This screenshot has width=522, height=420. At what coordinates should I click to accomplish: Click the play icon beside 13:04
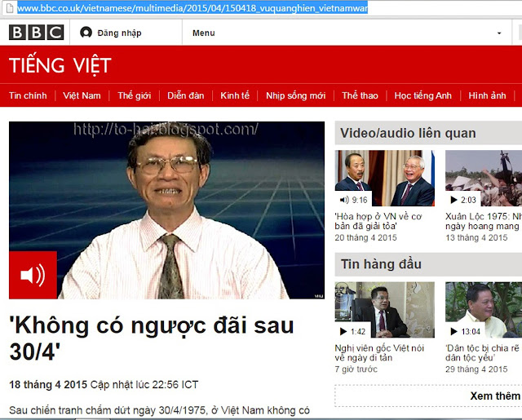453,331
